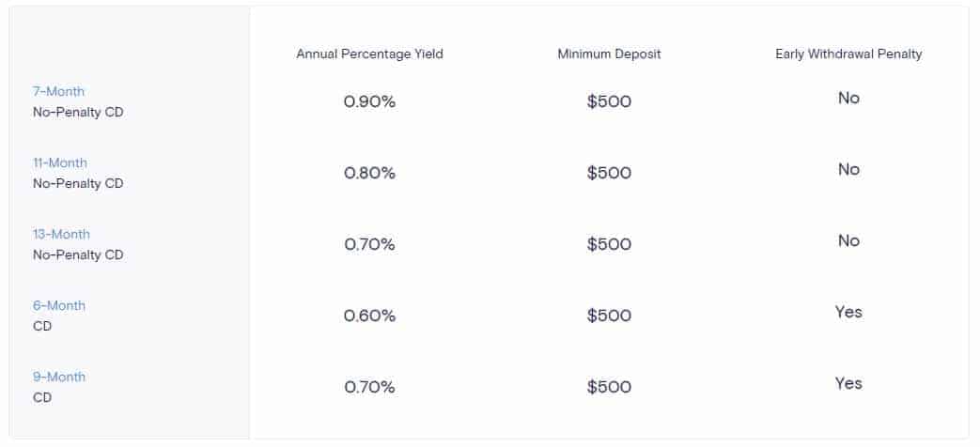Click the Minimum Deposit column header

609,54
